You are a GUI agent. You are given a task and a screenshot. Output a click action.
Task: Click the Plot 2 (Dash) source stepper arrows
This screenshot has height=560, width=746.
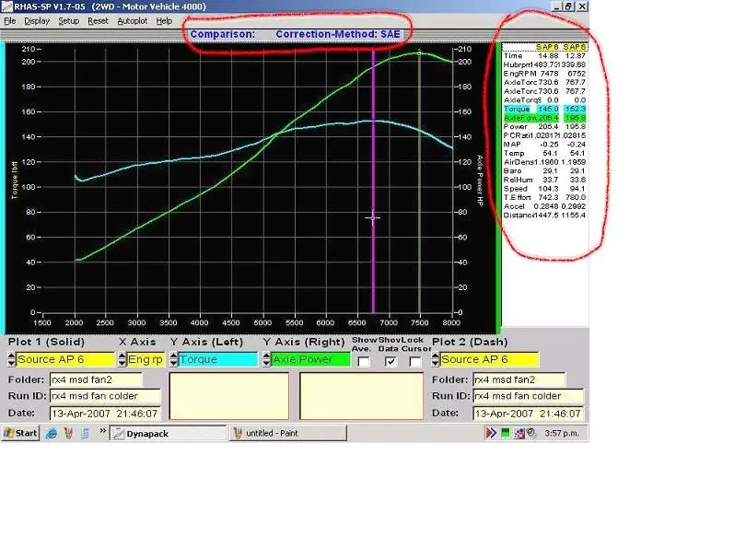tap(436, 359)
